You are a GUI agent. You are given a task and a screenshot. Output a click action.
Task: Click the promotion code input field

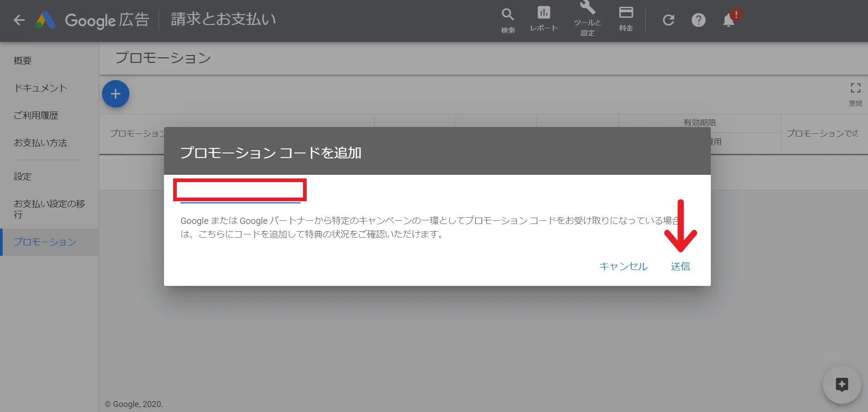coord(239,190)
